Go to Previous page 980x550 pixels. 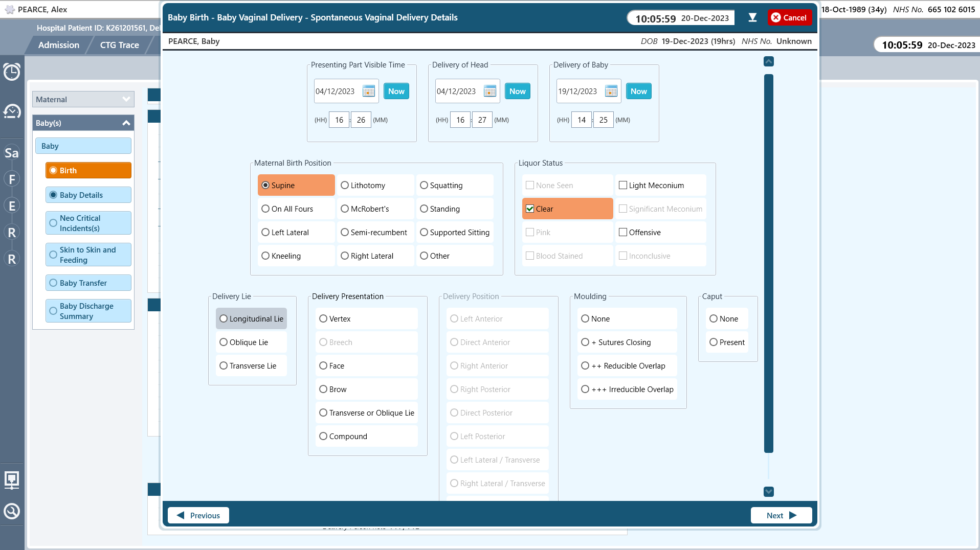tap(198, 515)
